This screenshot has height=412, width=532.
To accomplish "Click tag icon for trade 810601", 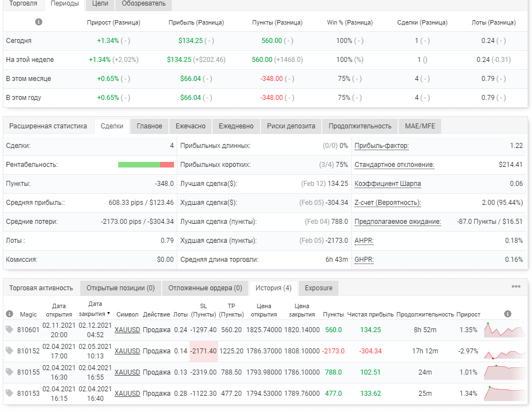I will tap(9, 329).
